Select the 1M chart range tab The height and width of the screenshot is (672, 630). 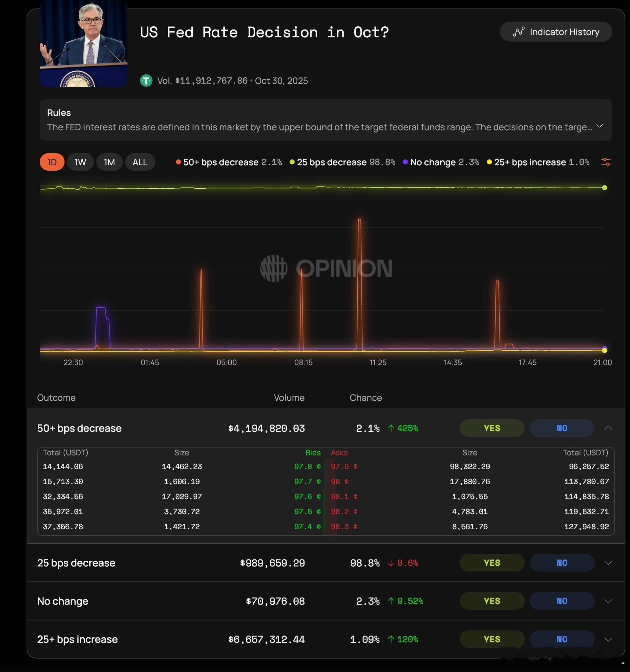click(109, 162)
